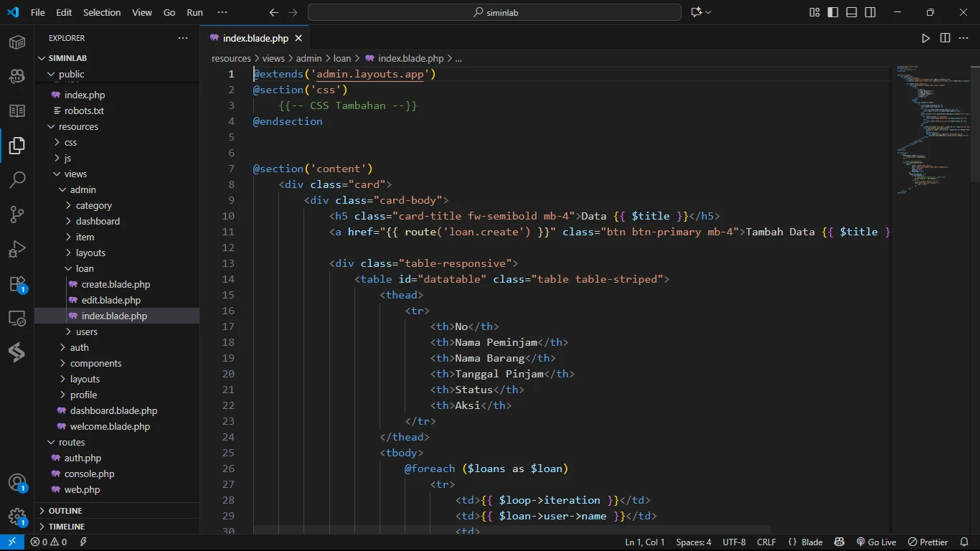Close the index.blade.php tab
The image size is (980, 551).
[x=298, y=38]
